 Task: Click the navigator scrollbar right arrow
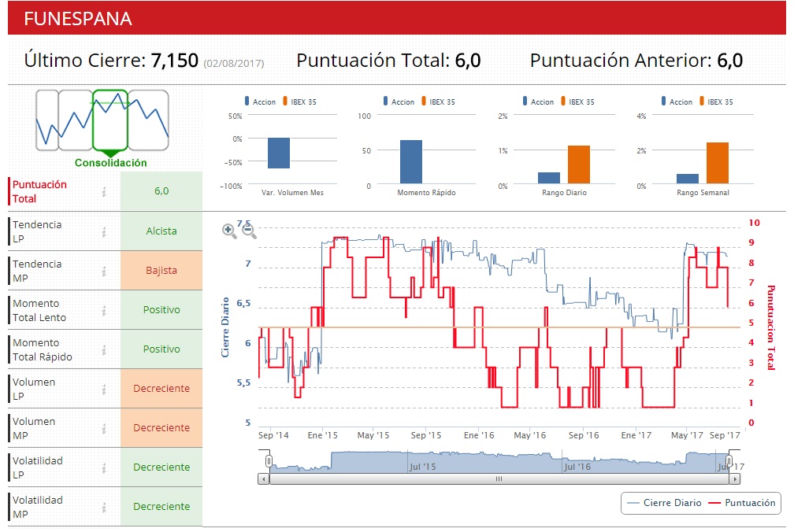click(x=735, y=478)
